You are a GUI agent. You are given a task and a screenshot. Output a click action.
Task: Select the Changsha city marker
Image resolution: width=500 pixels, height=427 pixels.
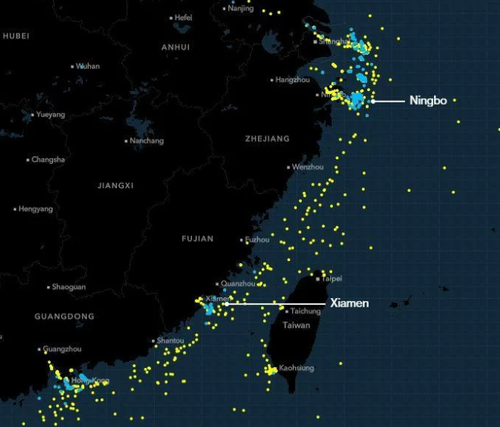pyautogui.click(x=28, y=160)
